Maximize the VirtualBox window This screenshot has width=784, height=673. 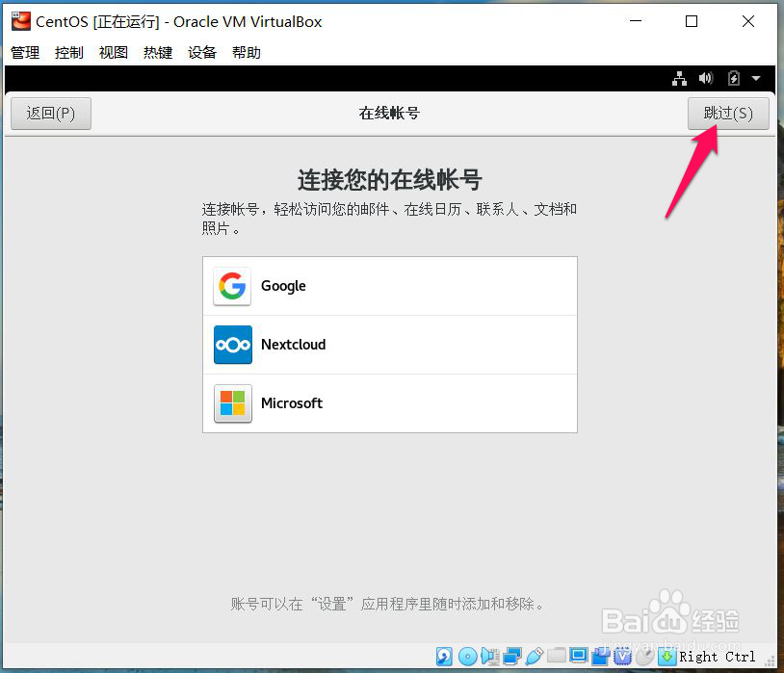pos(692,21)
